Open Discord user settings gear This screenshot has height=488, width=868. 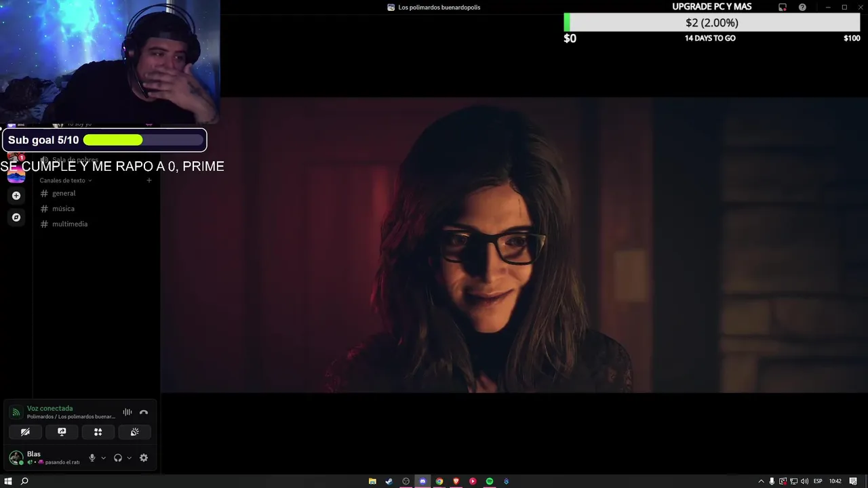pos(144,457)
